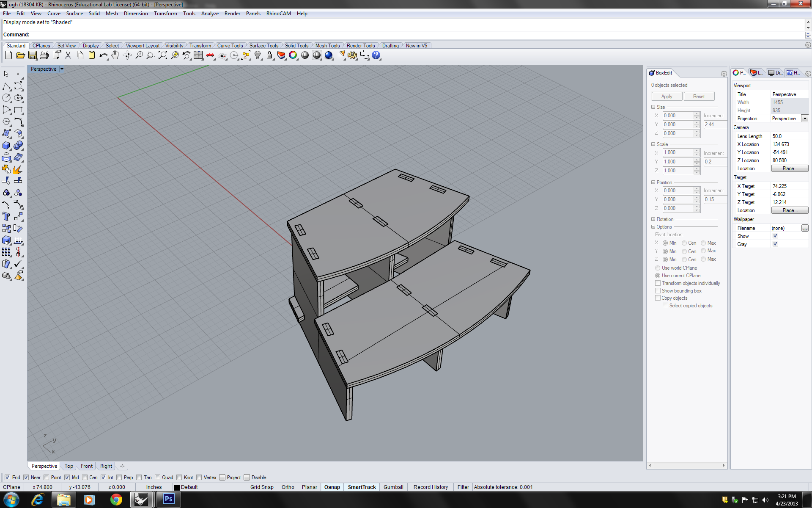The height and width of the screenshot is (508, 812).
Task: Enable the Point osnap checkbox
Action: [x=47, y=478]
